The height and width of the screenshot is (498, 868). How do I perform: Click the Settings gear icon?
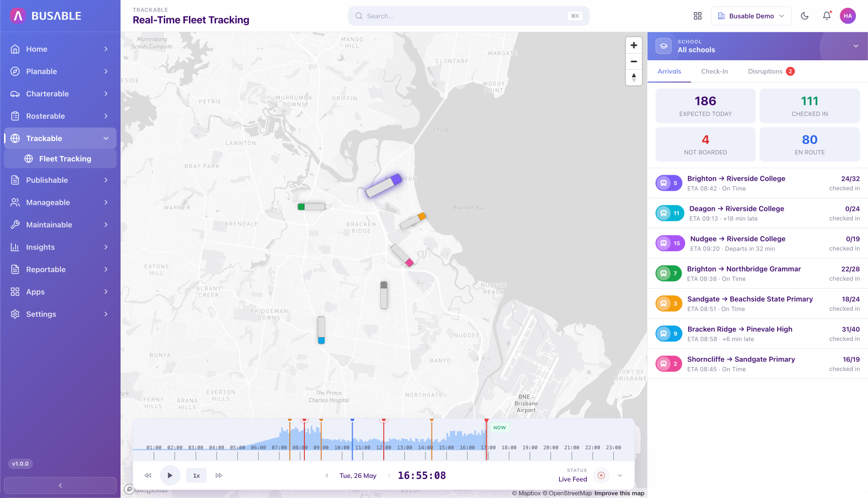point(15,314)
